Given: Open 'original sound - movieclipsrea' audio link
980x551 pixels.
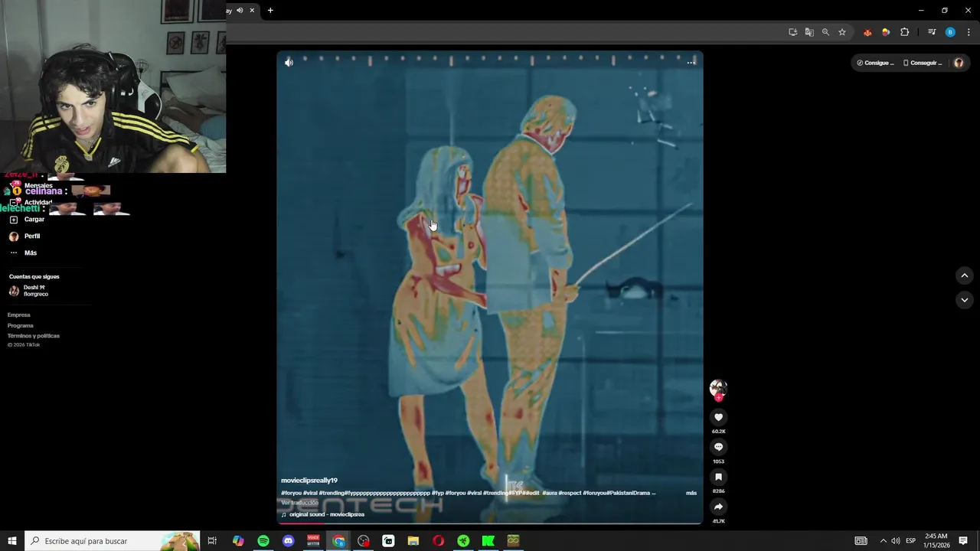Looking at the screenshot, I should point(327,514).
